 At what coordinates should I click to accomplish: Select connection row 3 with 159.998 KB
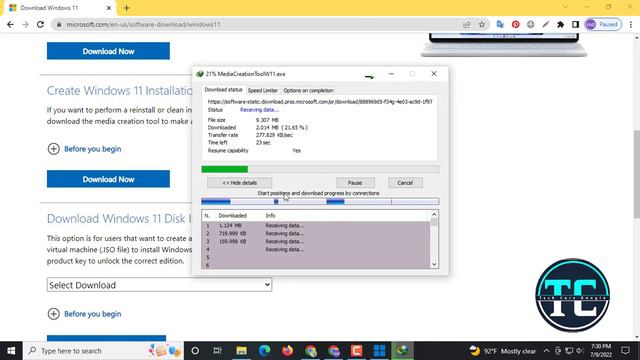click(x=316, y=241)
